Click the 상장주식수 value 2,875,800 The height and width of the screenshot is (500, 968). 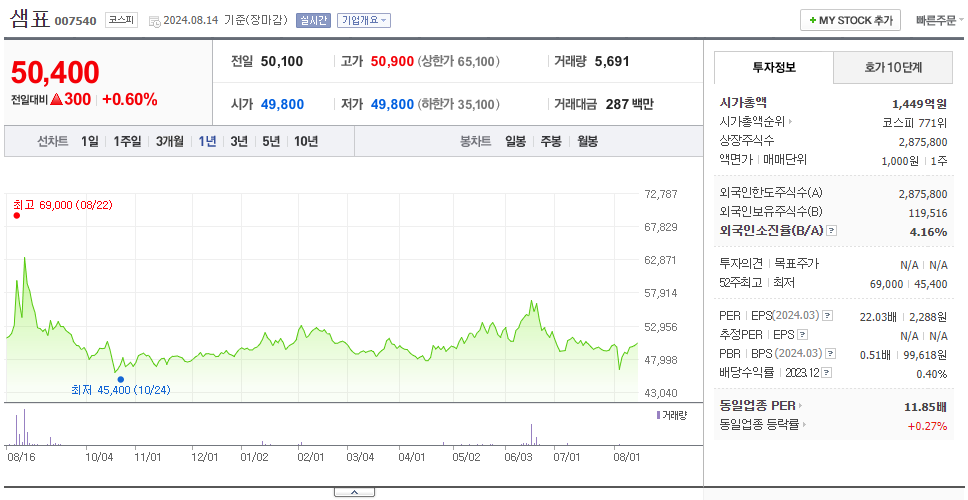pyautogui.click(x=923, y=141)
